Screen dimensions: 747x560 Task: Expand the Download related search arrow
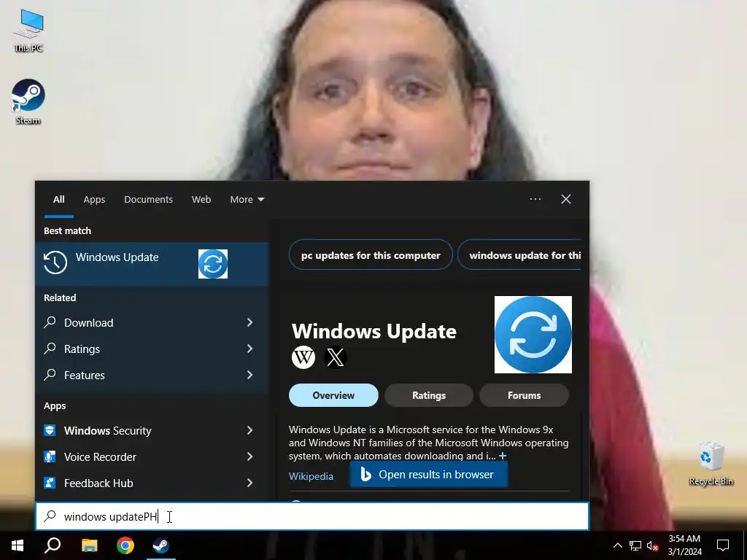249,322
